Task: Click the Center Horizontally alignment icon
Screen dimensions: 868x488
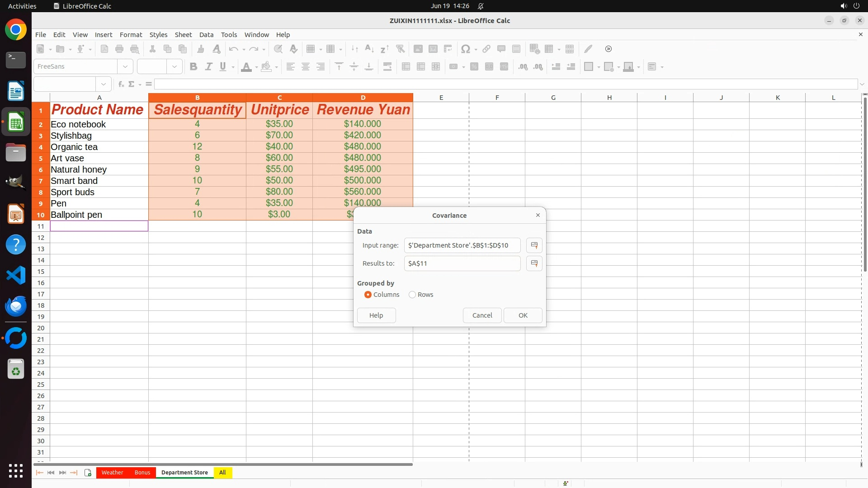Action: point(306,67)
